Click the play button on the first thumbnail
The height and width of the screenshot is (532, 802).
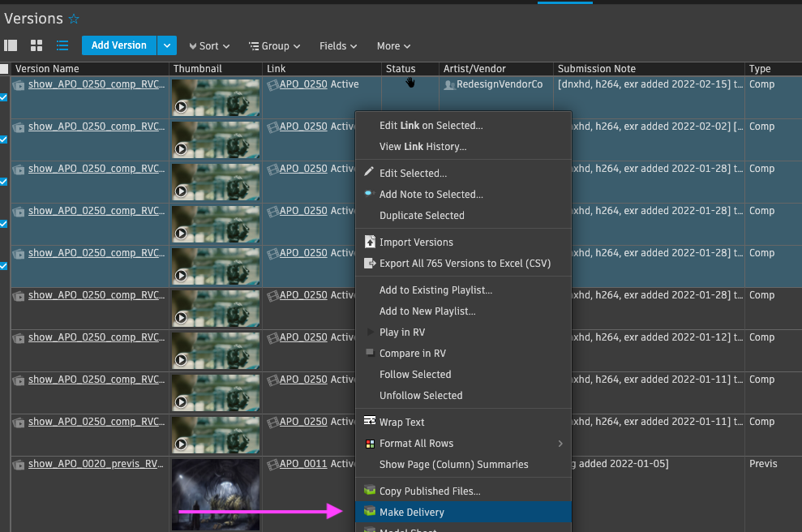181,107
